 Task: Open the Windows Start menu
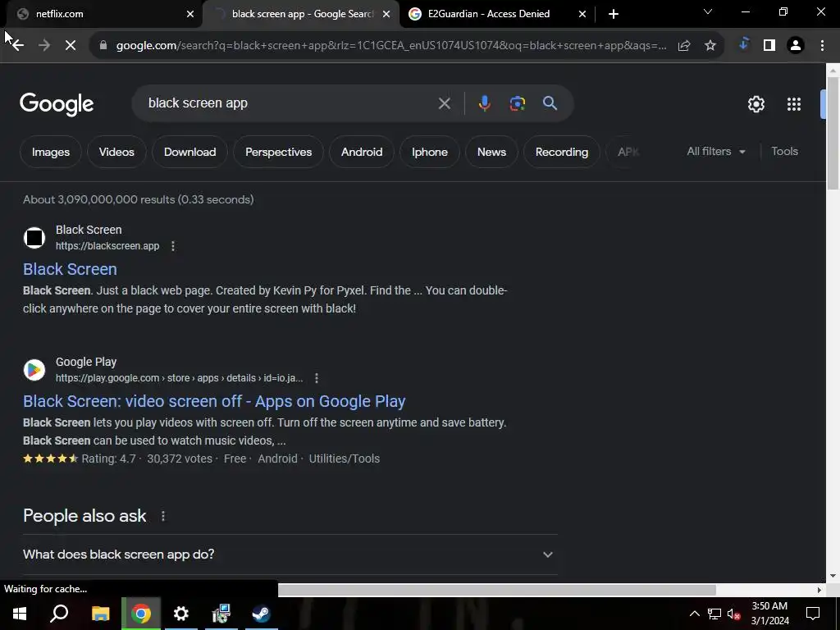pyautogui.click(x=20, y=614)
